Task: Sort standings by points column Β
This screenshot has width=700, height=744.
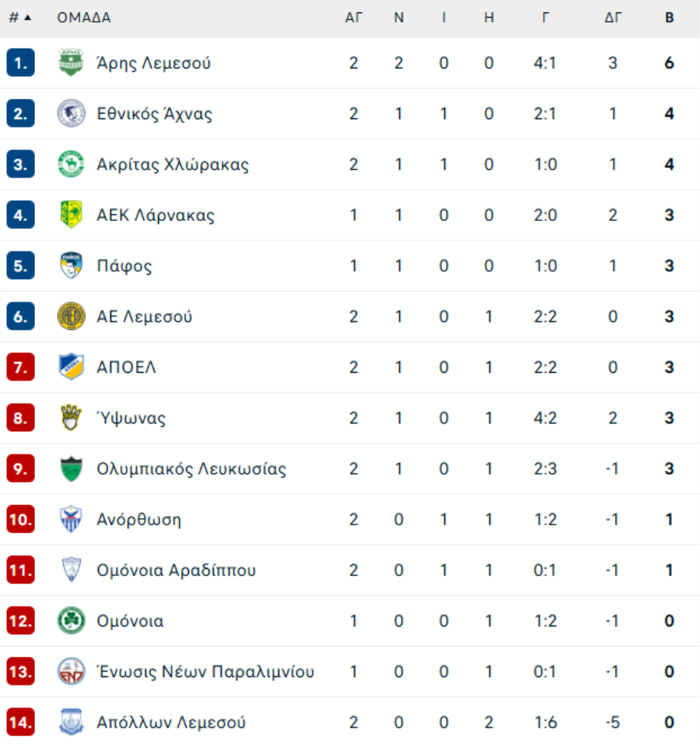Action: click(669, 18)
